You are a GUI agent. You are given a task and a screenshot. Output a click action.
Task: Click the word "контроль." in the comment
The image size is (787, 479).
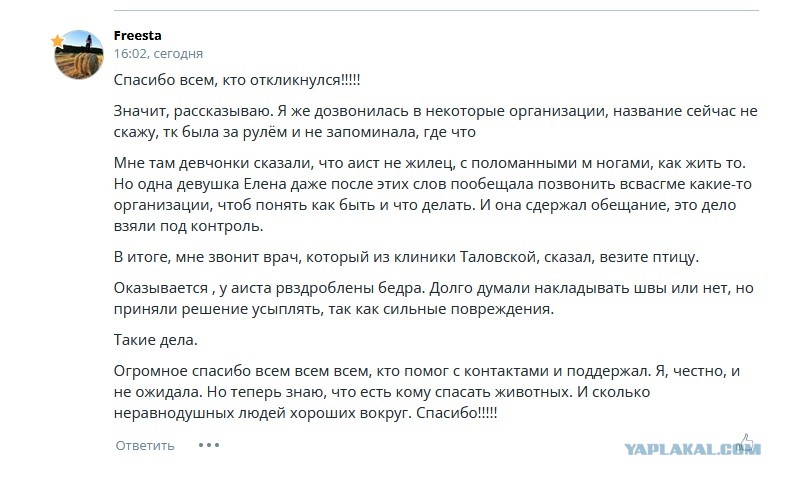[227, 226]
